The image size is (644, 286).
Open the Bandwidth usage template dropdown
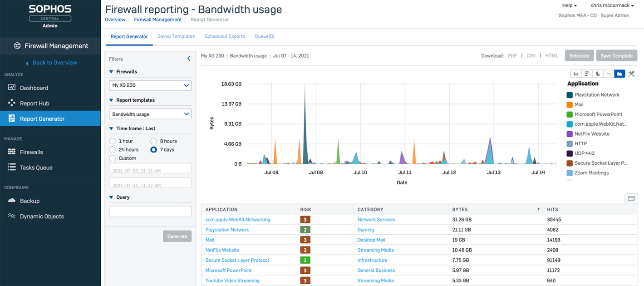coord(150,114)
